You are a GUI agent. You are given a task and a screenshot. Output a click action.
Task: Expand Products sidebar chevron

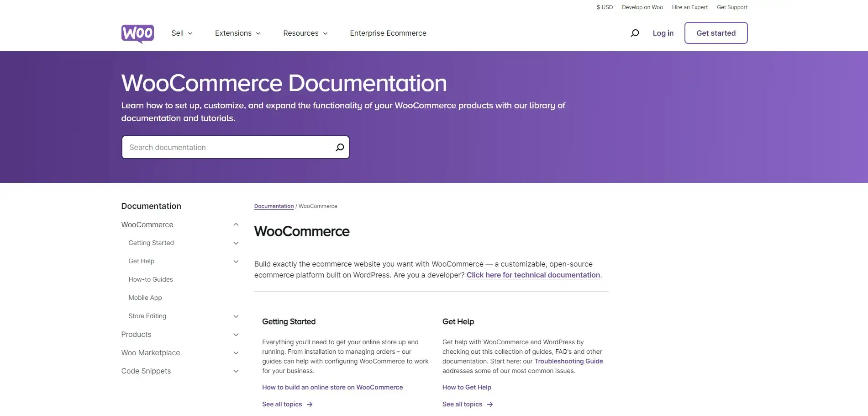(x=236, y=334)
